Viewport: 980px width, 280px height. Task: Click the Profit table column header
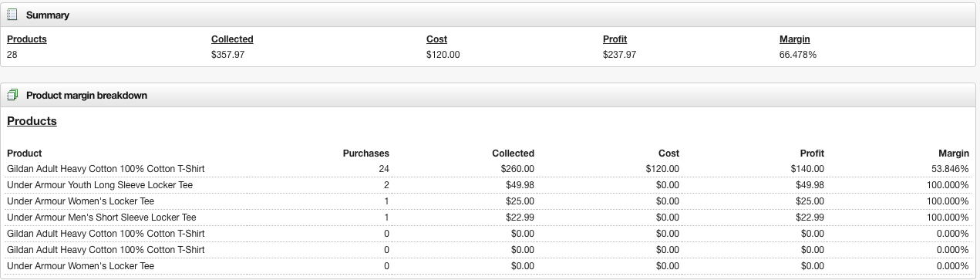click(x=812, y=153)
